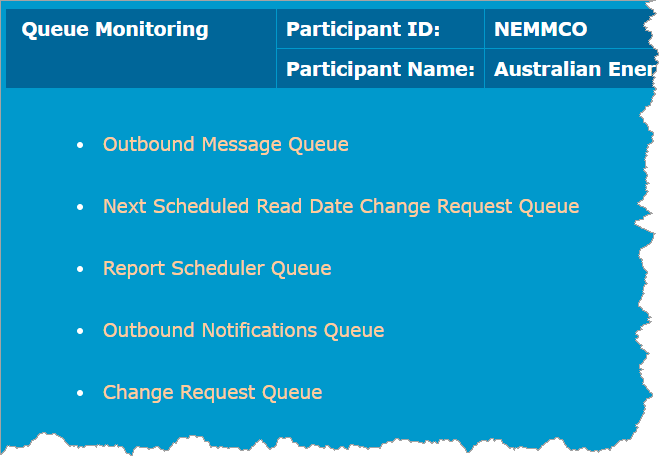Open the Change Request Queue link

pos(212,393)
